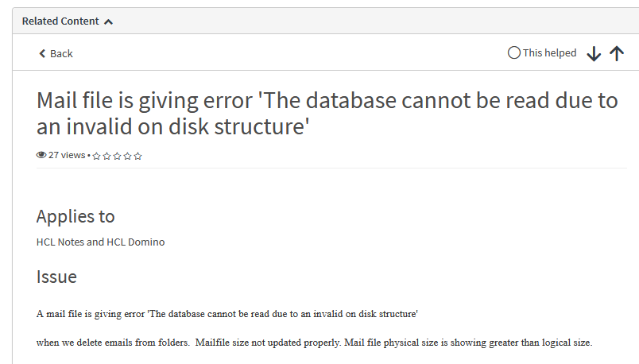639x364 pixels.
Task: Rate the article one star
Action: coord(96,156)
